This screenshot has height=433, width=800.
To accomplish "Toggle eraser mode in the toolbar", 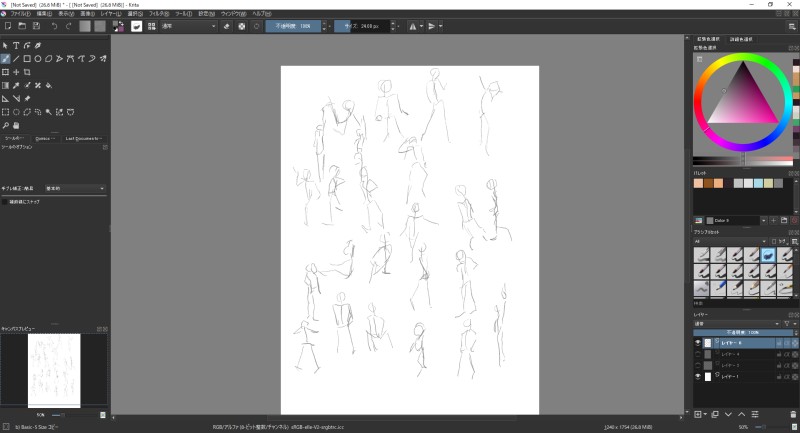I will click(x=227, y=26).
